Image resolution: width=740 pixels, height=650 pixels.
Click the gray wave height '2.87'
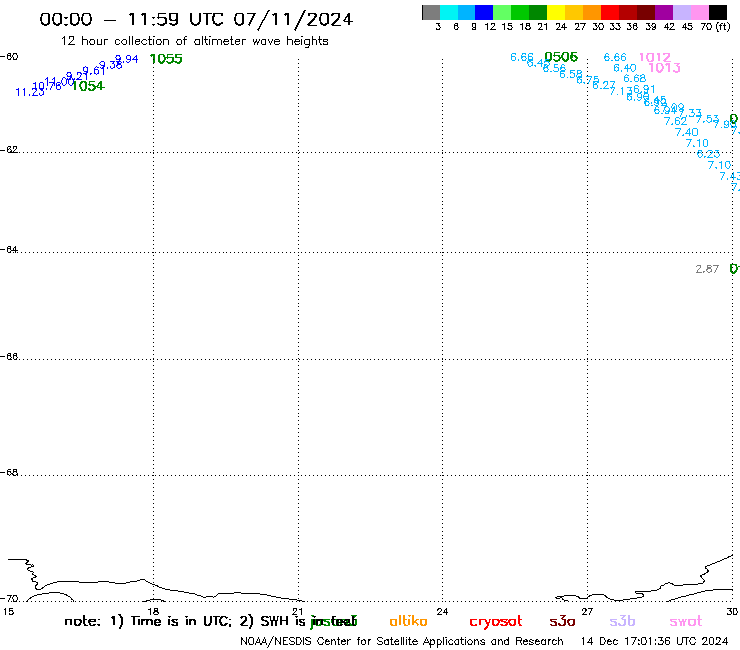coord(707,269)
